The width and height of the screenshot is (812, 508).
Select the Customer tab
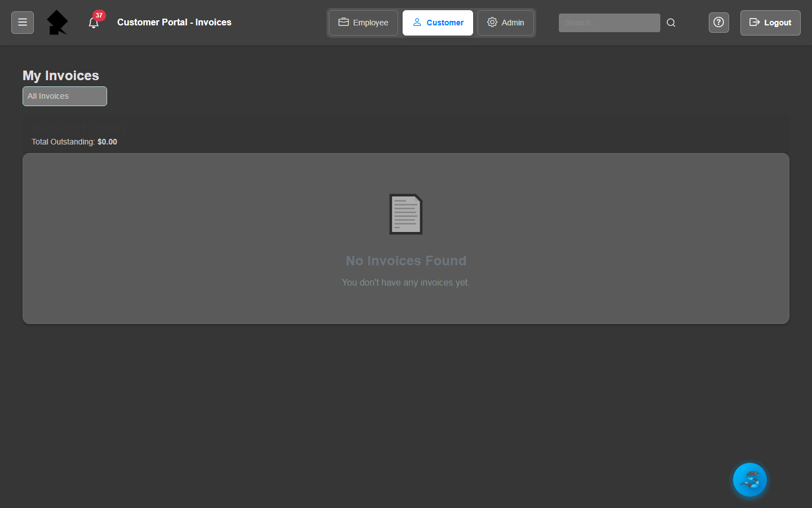tap(438, 23)
